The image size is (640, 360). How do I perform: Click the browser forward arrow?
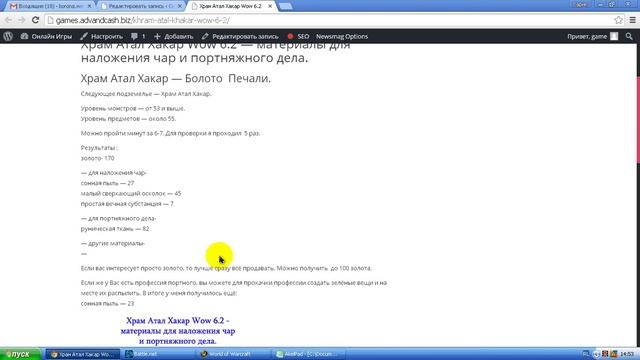[22, 20]
